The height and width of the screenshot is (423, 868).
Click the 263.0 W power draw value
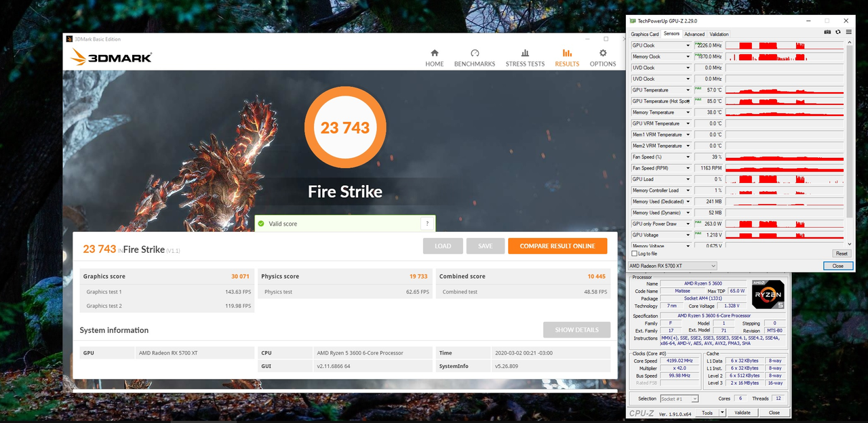click(x=709, y=224)
